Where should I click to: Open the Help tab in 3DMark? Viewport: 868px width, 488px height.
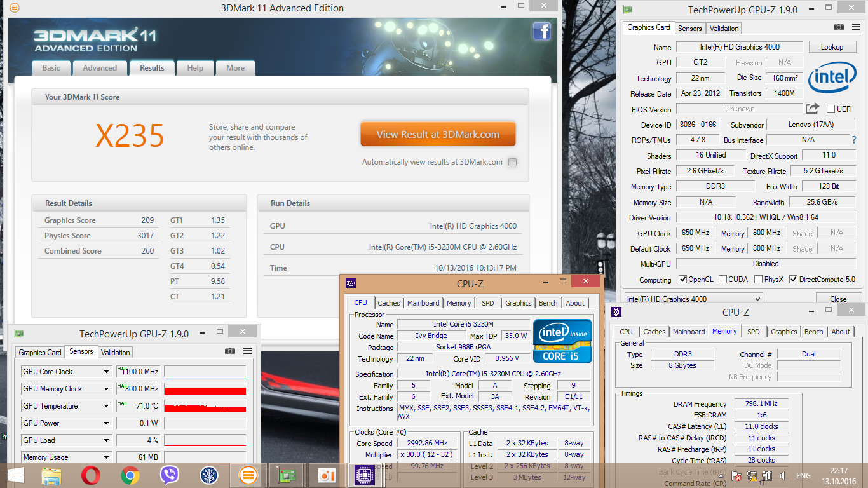pos(195,68)
